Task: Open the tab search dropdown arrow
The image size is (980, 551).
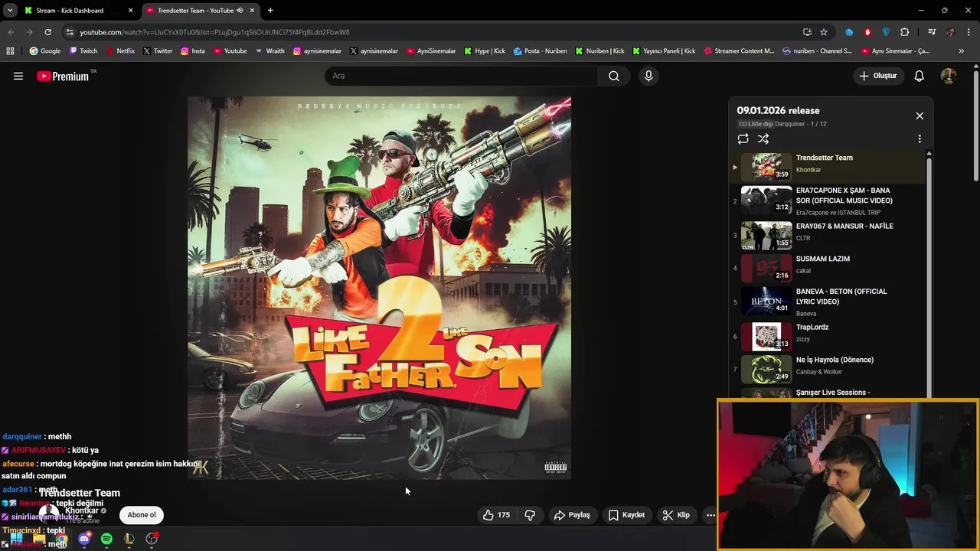Action: point(10,10)
